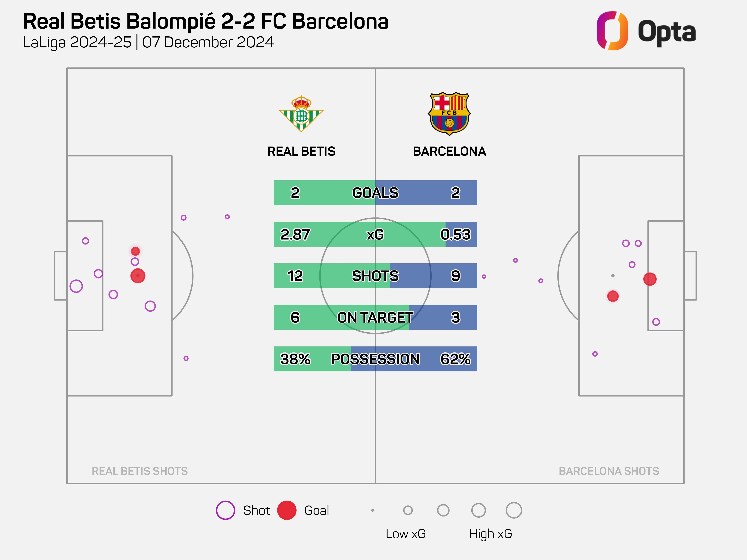Click the Real Betis club crest
This screenshot has width=747, height=560.
pos(301,114)
